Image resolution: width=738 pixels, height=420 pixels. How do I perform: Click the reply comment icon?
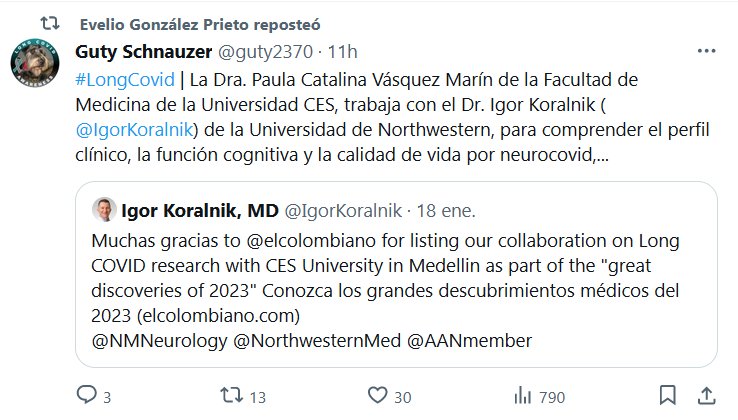87,396
